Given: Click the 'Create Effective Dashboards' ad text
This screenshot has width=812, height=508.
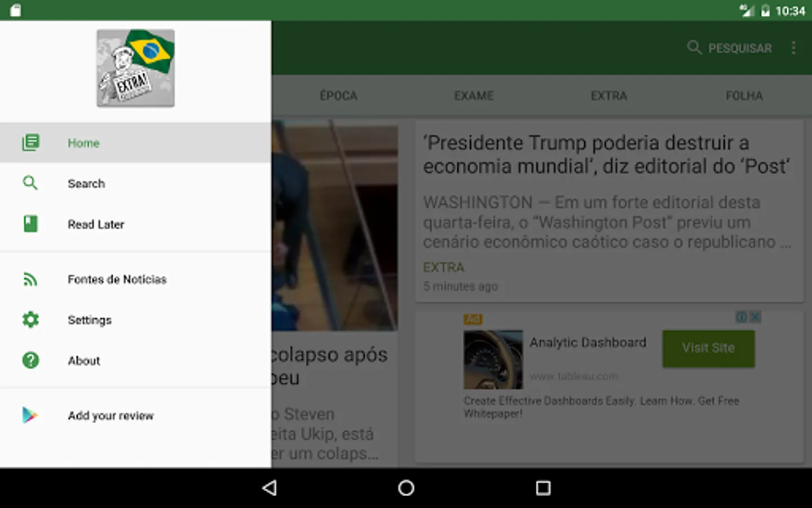Looking at the screenshot, I should click(x=601, y=407).
